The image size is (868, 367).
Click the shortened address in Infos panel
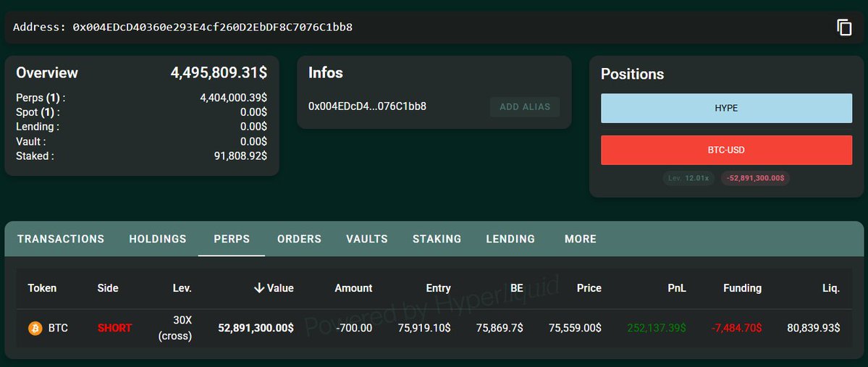point(367,107)
